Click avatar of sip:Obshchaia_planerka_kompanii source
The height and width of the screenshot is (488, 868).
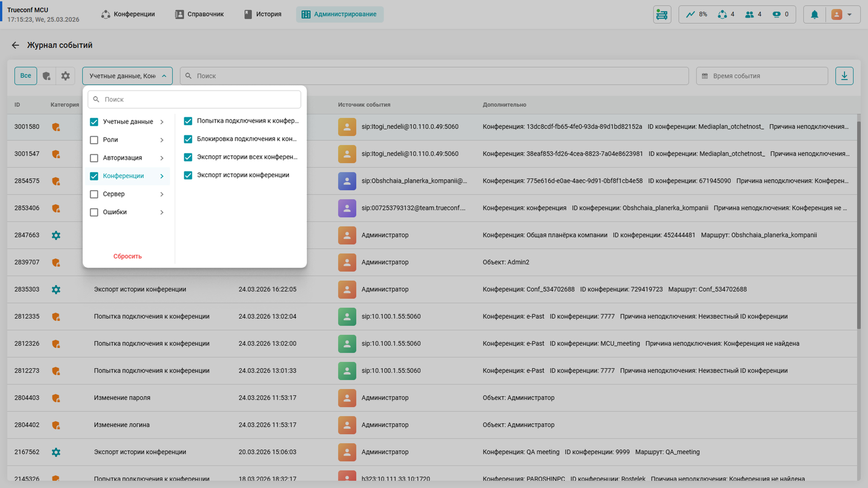pyautogui.click(x=347, y=181)
